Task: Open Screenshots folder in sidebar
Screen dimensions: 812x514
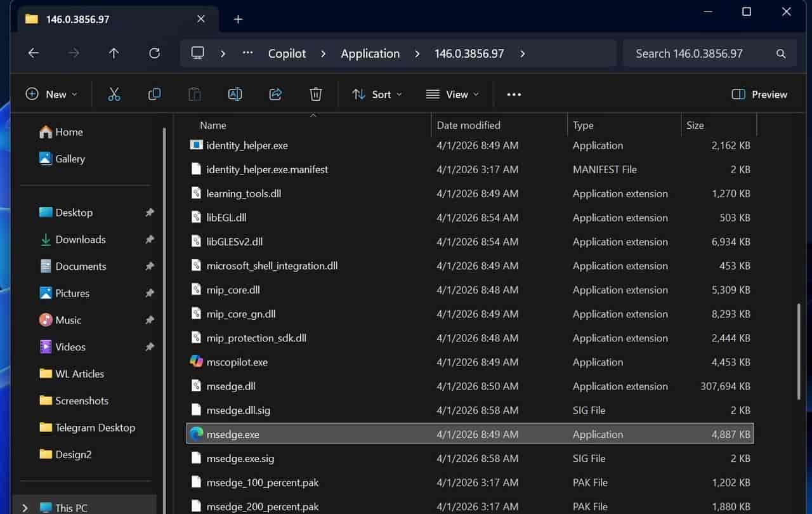Action: 82,400
